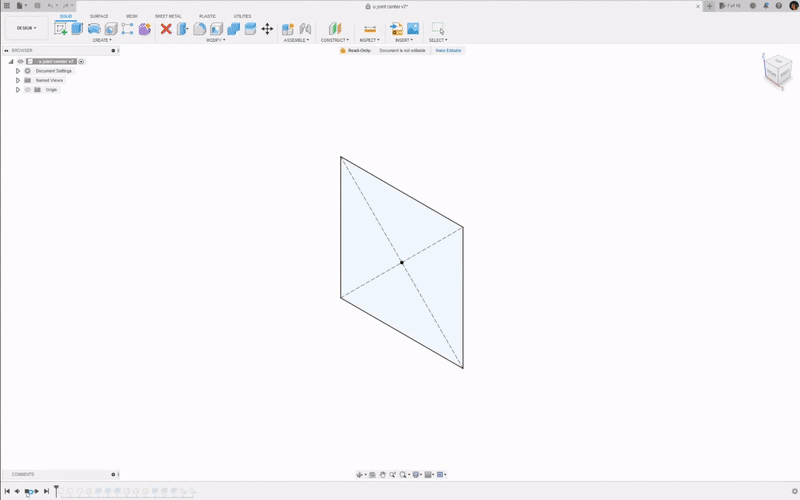Open timeline settings gear

click(794, 491)
